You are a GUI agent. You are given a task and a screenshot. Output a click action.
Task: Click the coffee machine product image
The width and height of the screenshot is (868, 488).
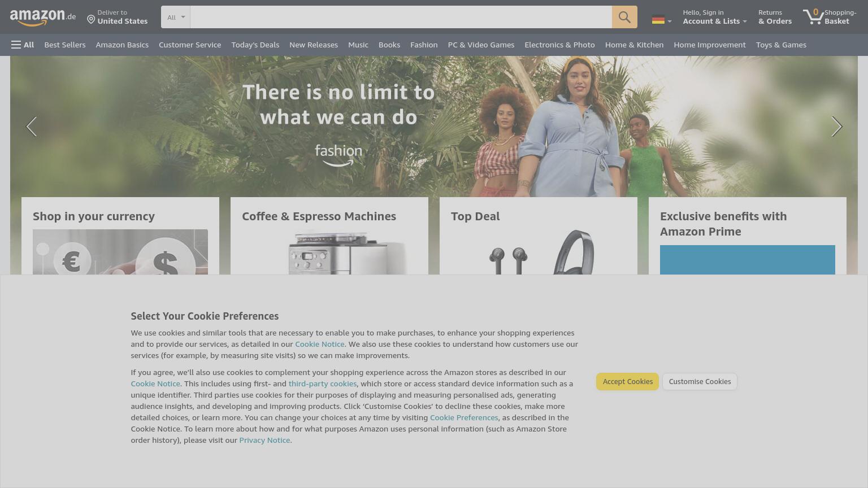[x=329, y=252]
